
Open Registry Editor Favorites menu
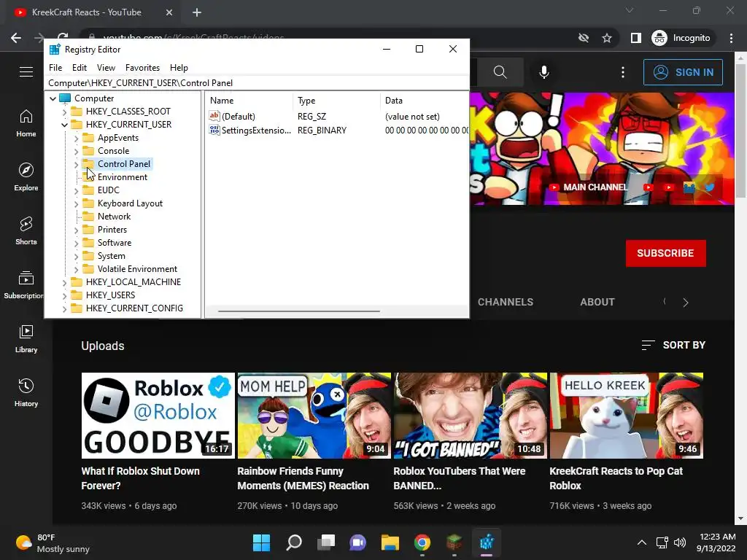point(142,68)
